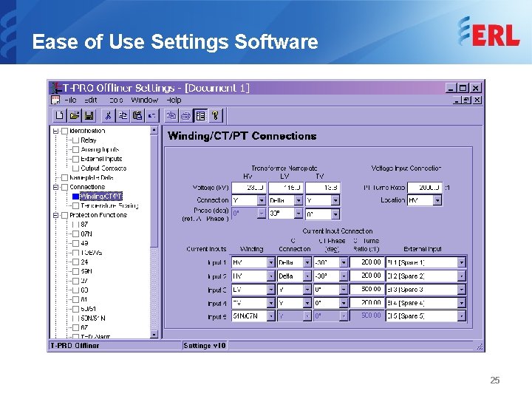
Task: Click the 'Settings v10' status bar text
Action: [x=204, y=346]
